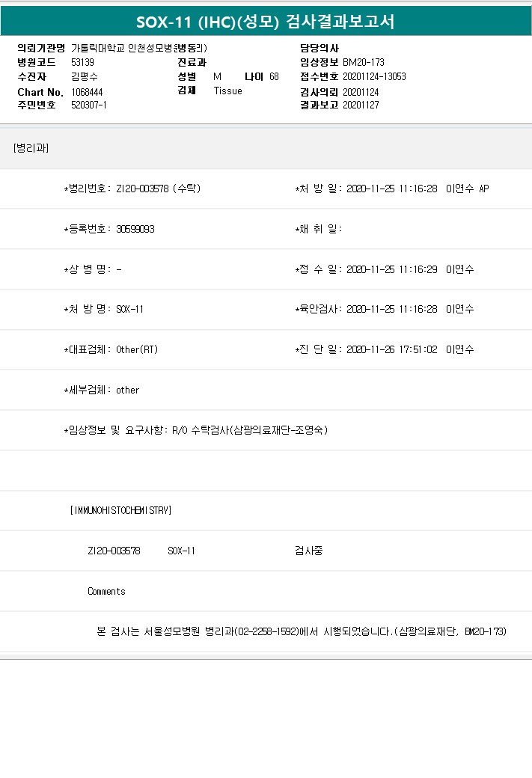Screen dimensions: 532x778
Task: Click registration number 30599093
Action: [x=135, y=229]
